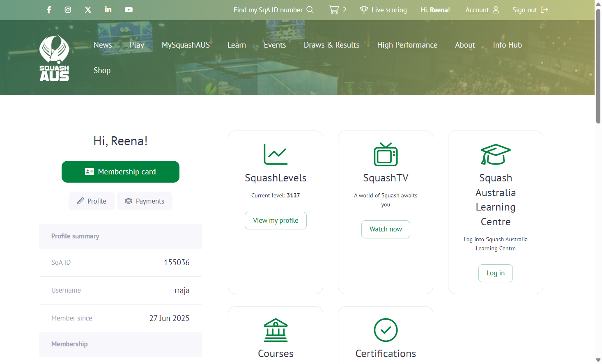Screen dimensions: 602x364
Task: Open the About menu
Action: coord(465,45)
